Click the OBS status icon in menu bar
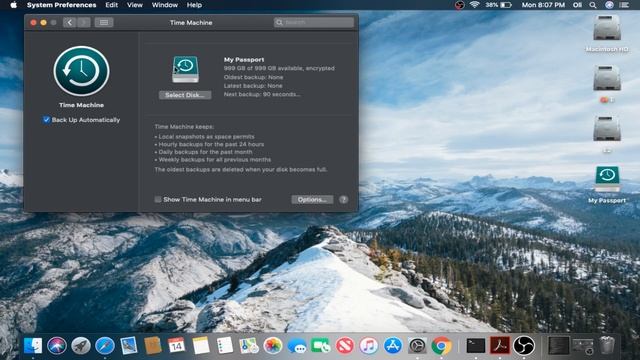Screen dimensions: 640x360 (460, 5)
